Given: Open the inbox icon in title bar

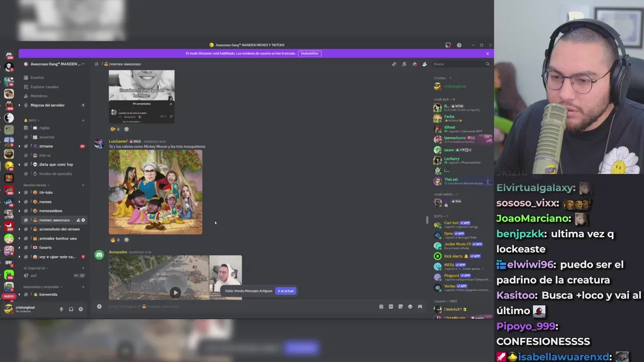Looking at the screenshot, I should [x=448, y=45].
